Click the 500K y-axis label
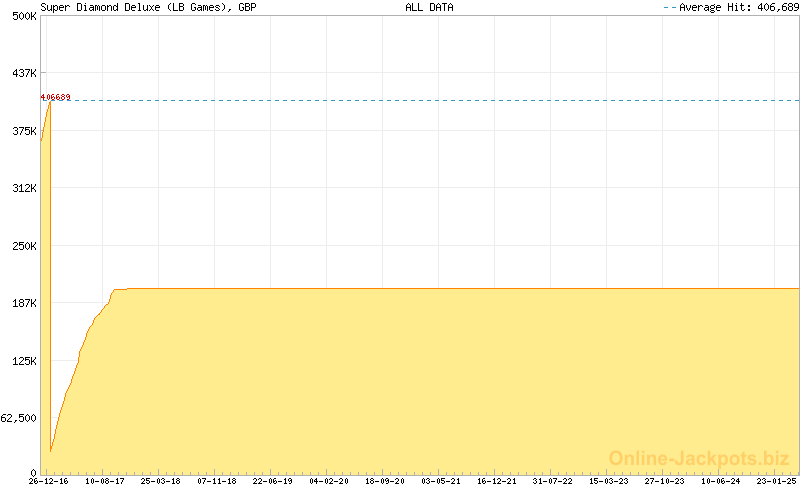The image size is (800, 490). (x=24, y=16)
